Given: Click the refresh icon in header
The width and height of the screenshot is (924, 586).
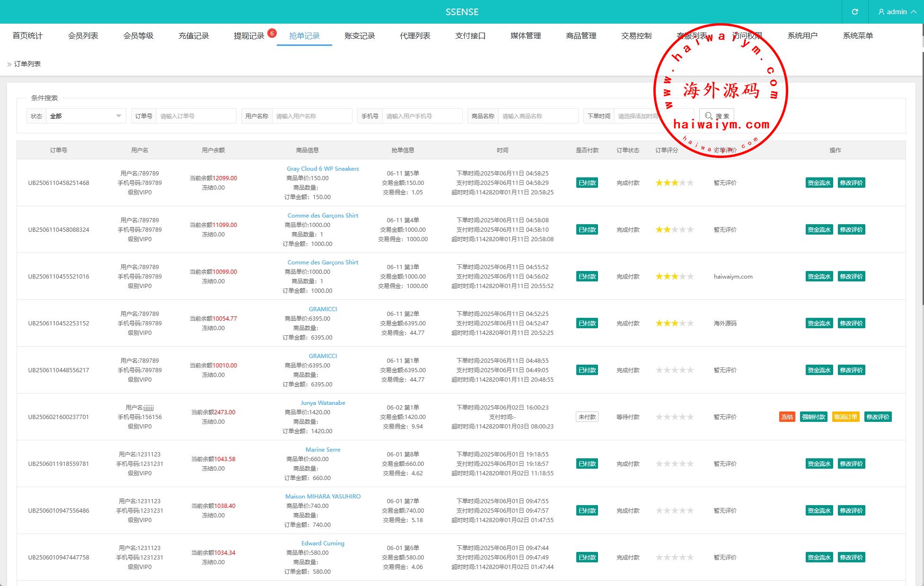Looking at the screenshot, I should [x=854, y=12].
